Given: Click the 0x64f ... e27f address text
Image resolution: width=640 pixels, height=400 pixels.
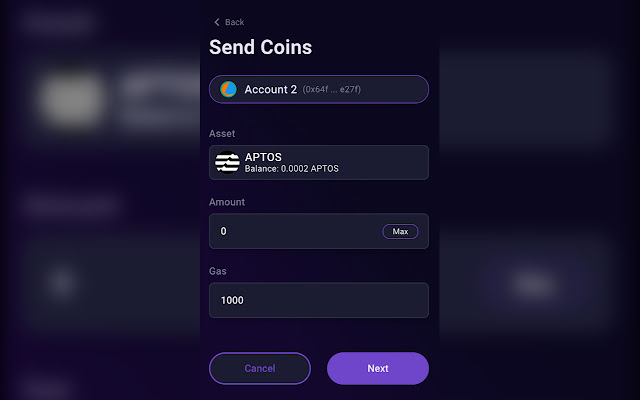Looking at the screenshot, I should coord(331,89).
